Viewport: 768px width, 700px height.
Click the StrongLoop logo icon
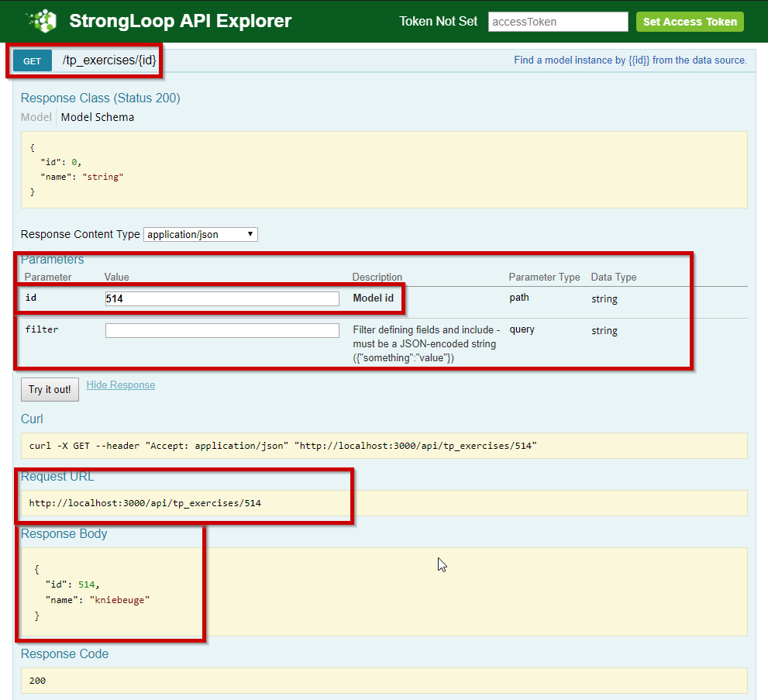coord(42,21)
